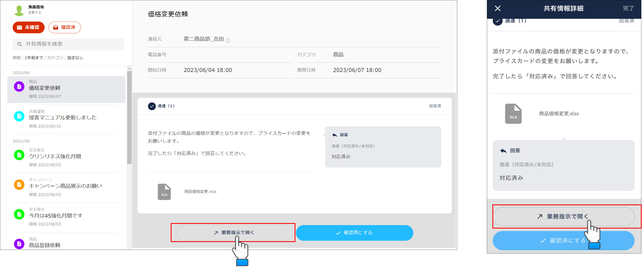Screen dimensions: 644x269
Task: Click the magnifier search icon
Action: [x=19, y=44]
